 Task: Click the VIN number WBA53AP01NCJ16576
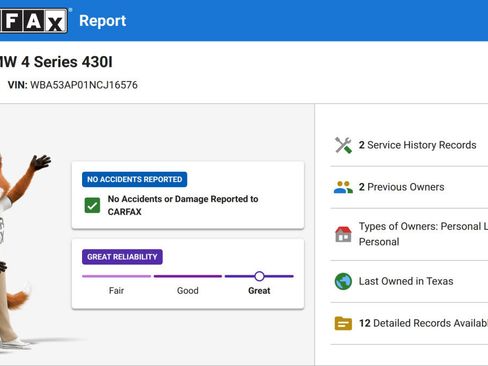(84, 85)
